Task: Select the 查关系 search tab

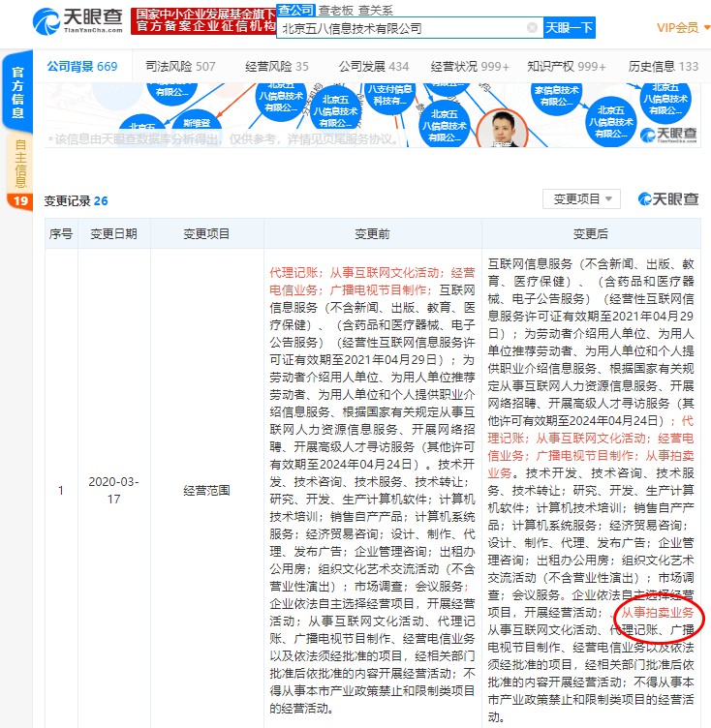Action: tap(375, 11)
